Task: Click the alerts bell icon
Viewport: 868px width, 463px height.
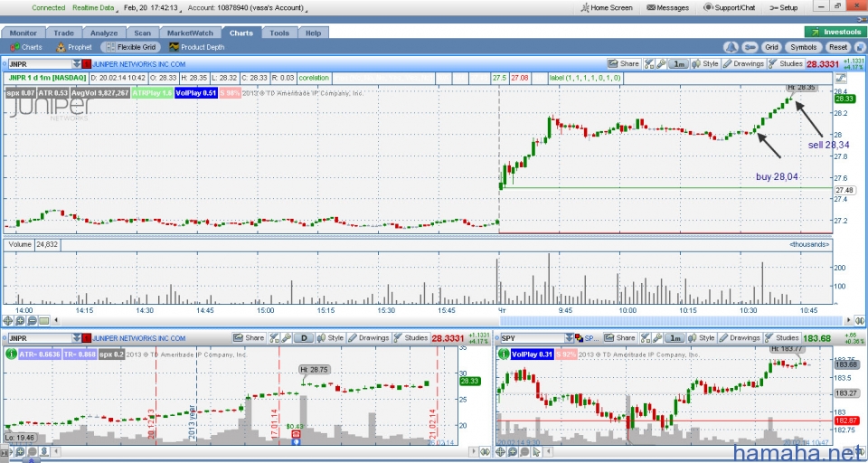Action: 731,48
